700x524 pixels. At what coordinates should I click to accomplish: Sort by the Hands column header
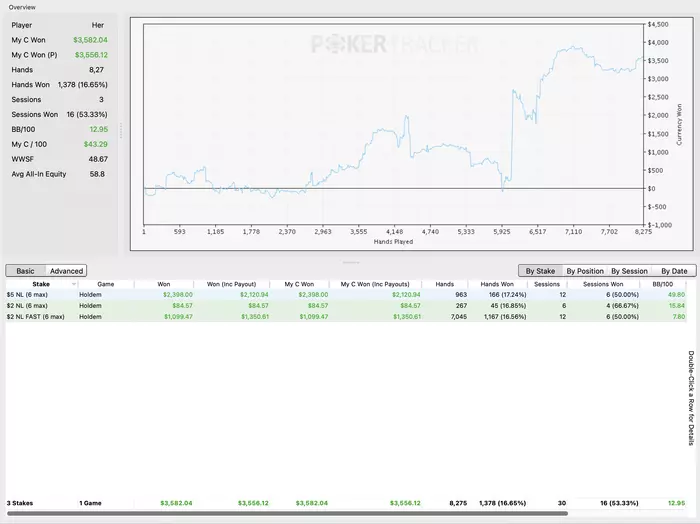click(445, 284)
